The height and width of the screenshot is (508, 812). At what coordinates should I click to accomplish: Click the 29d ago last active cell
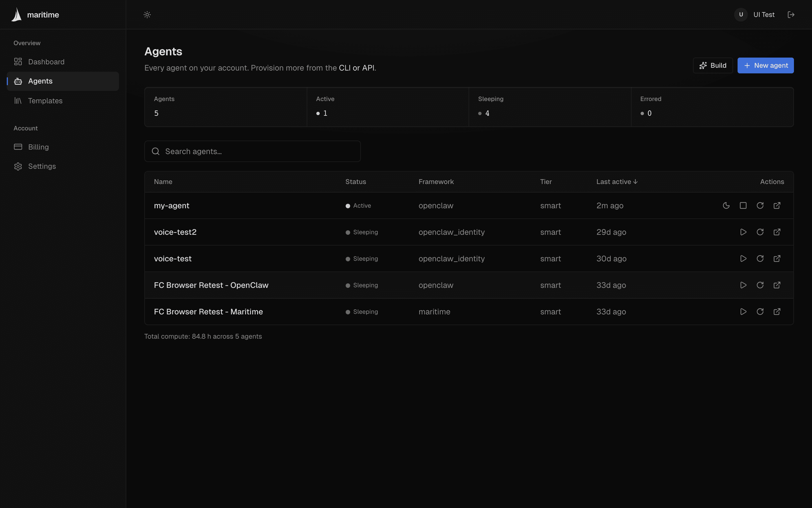pyautogui.click(x=611, y=232)
